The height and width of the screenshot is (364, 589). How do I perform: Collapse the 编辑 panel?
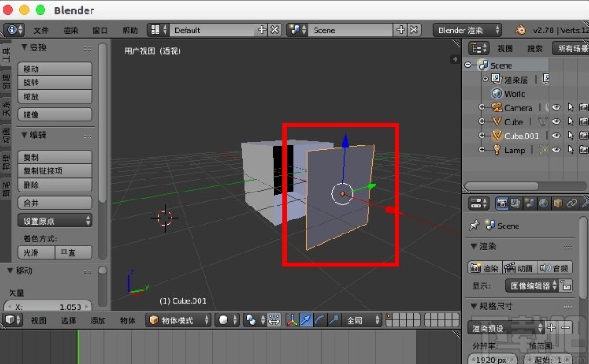click(24, 136)
